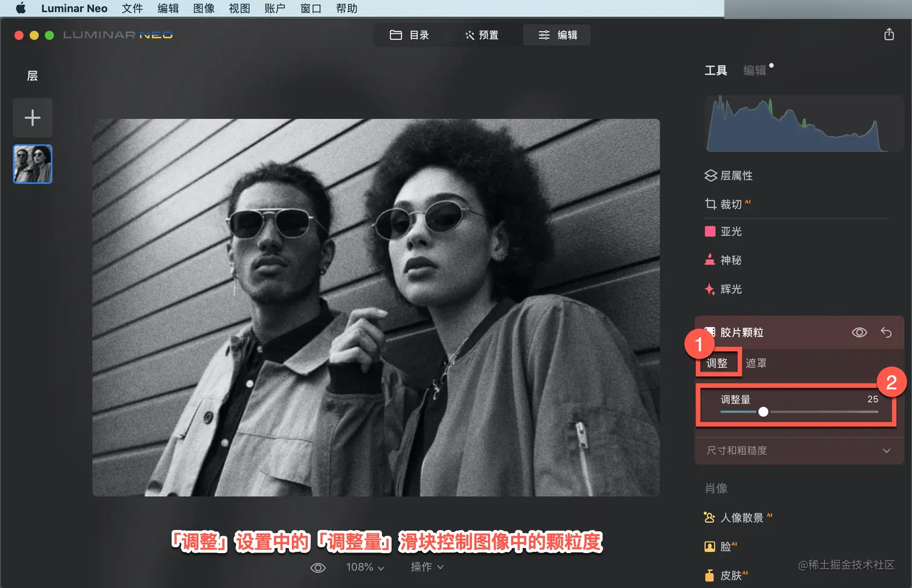Reset the 胶片颗粒 tool settings

coord(886,332)
